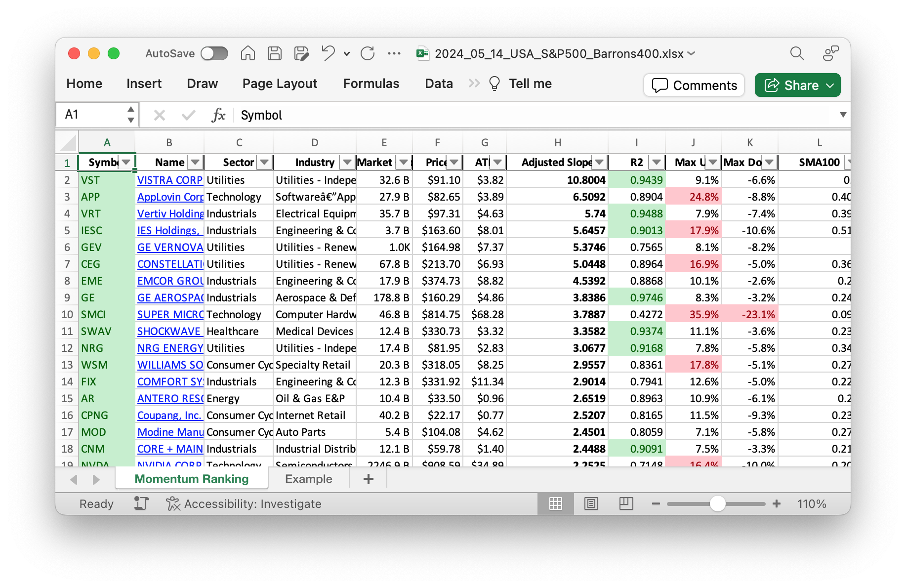Click the zoom slider handle
The image size is (906, 588).
tap(717, 504)
